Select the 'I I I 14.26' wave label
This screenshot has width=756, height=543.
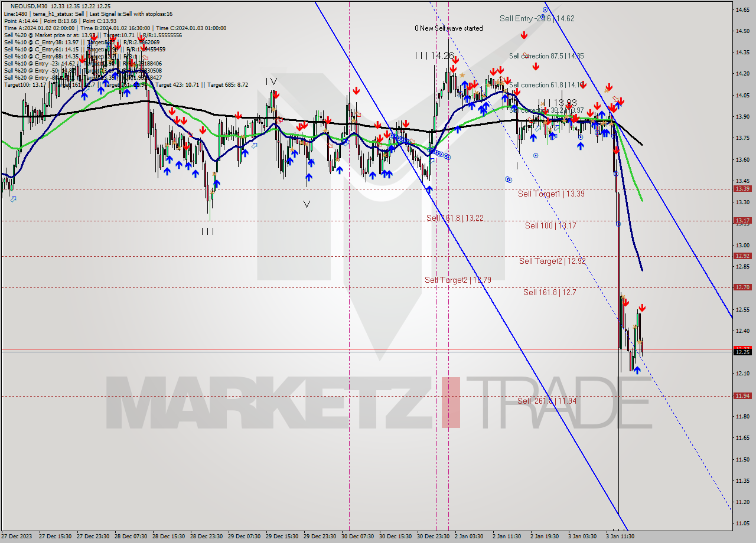click(434, 55)
